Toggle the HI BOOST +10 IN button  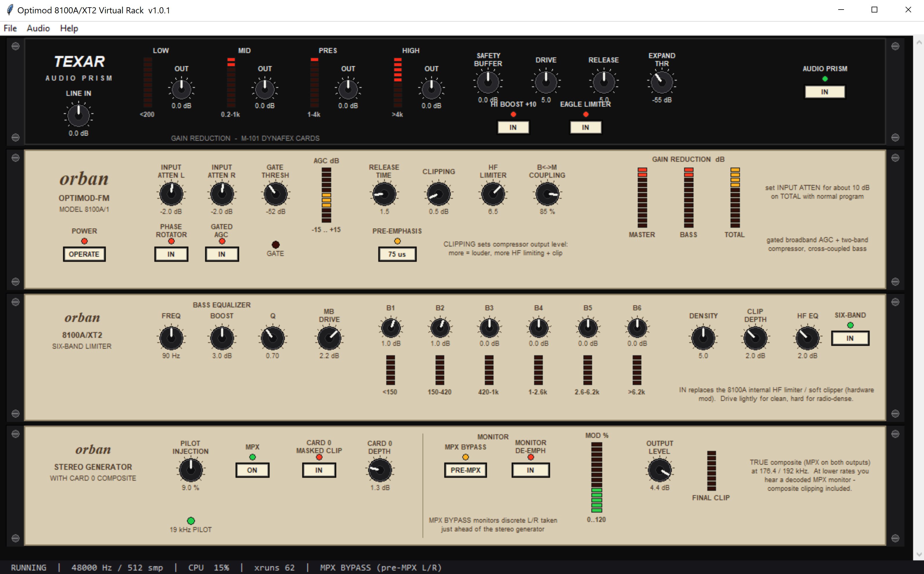coord(513,128)
